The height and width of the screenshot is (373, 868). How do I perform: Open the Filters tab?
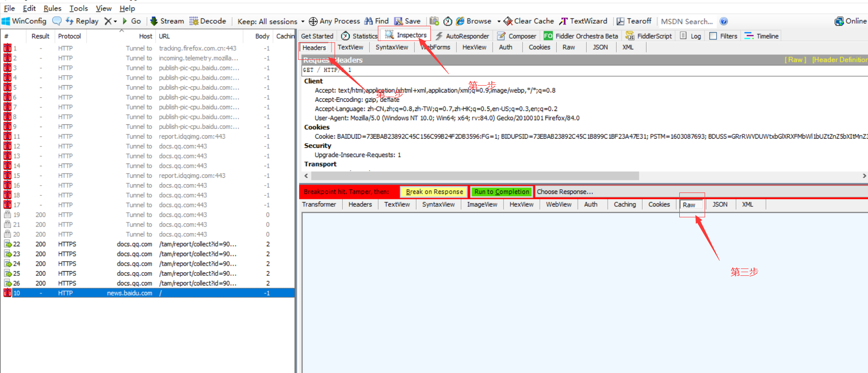[723, 36]
